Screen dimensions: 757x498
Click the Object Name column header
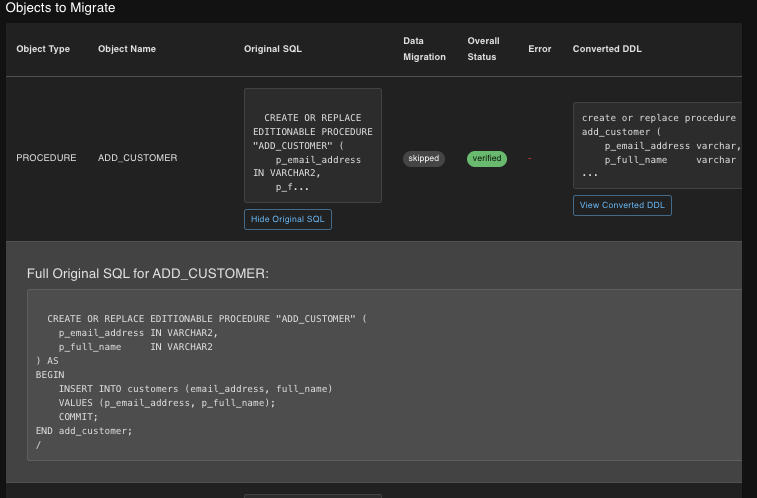[x=127, y=49]
